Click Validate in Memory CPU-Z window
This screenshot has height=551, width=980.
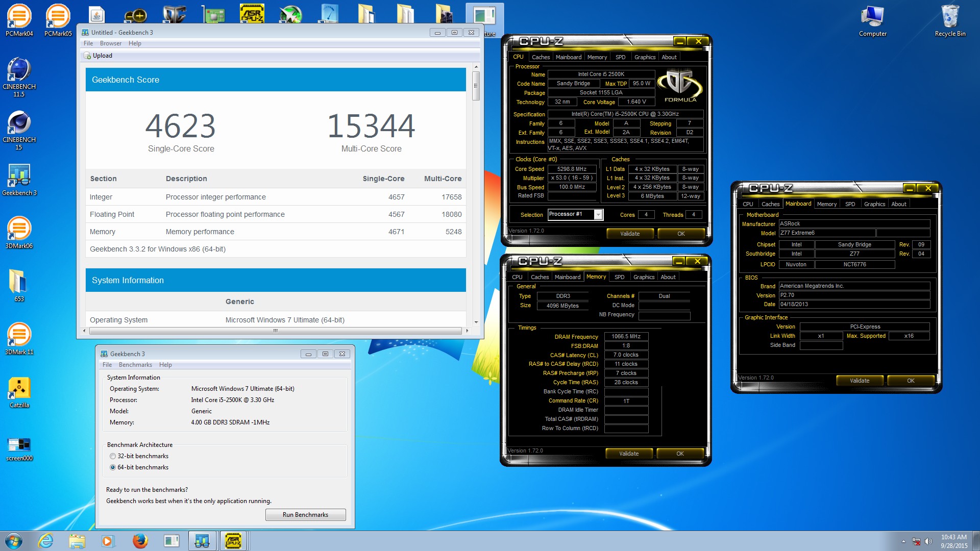tap(629, 454)
